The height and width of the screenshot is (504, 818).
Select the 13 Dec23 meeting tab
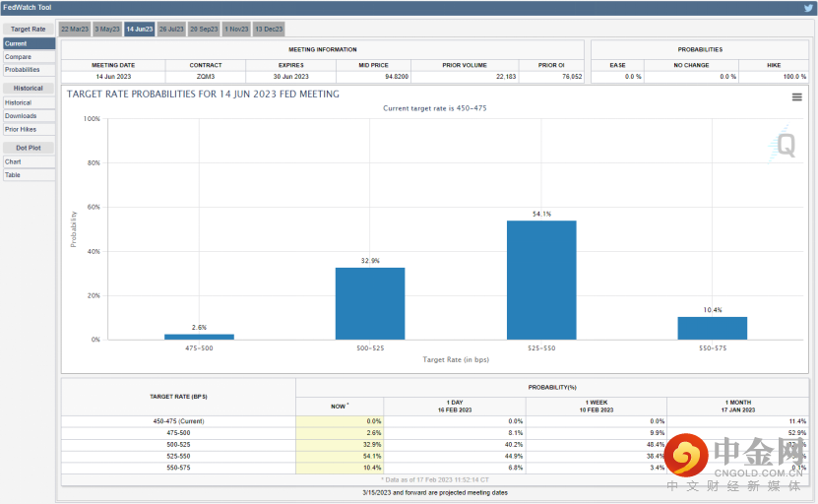269,30
